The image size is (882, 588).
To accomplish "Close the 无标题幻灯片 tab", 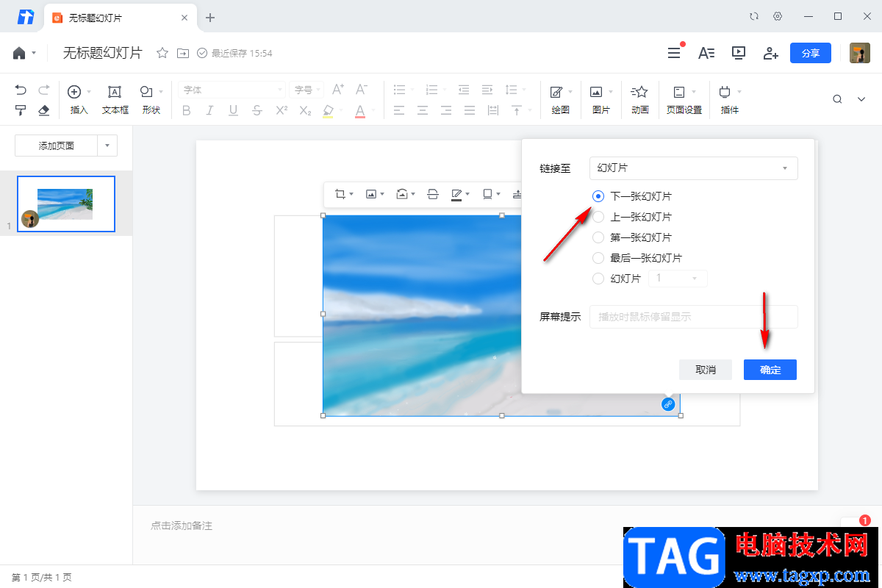I will (184, 17).
